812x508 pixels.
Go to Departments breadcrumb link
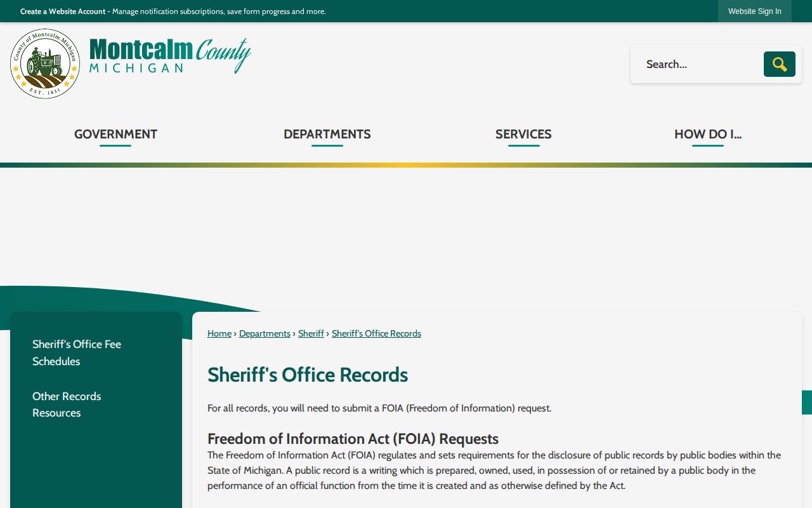tap(265, 333)
